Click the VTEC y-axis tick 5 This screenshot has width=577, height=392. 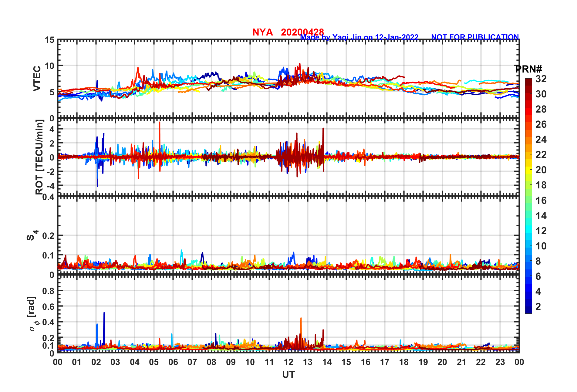point(52,92)
